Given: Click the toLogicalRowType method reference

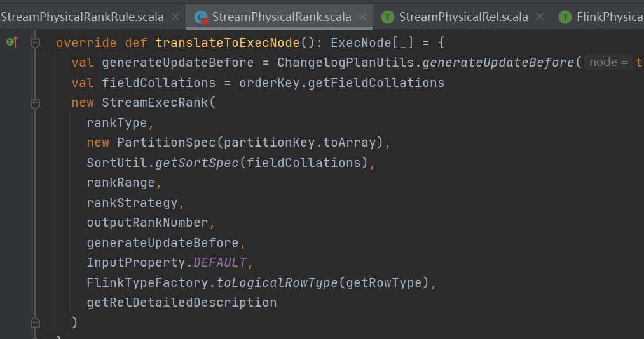Looking at the screenshot, I should [x=277, y=283].
